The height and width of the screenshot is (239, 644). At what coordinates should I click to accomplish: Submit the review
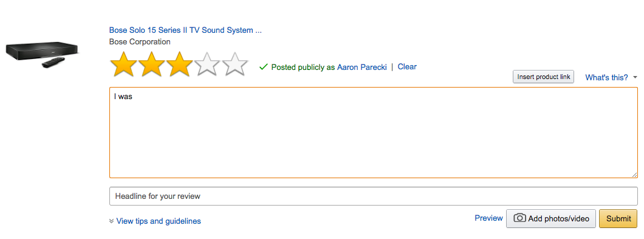[x=618, y=218]
